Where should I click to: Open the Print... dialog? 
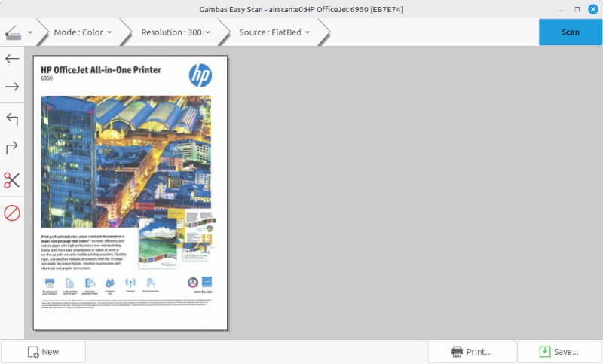click(472, 352)
